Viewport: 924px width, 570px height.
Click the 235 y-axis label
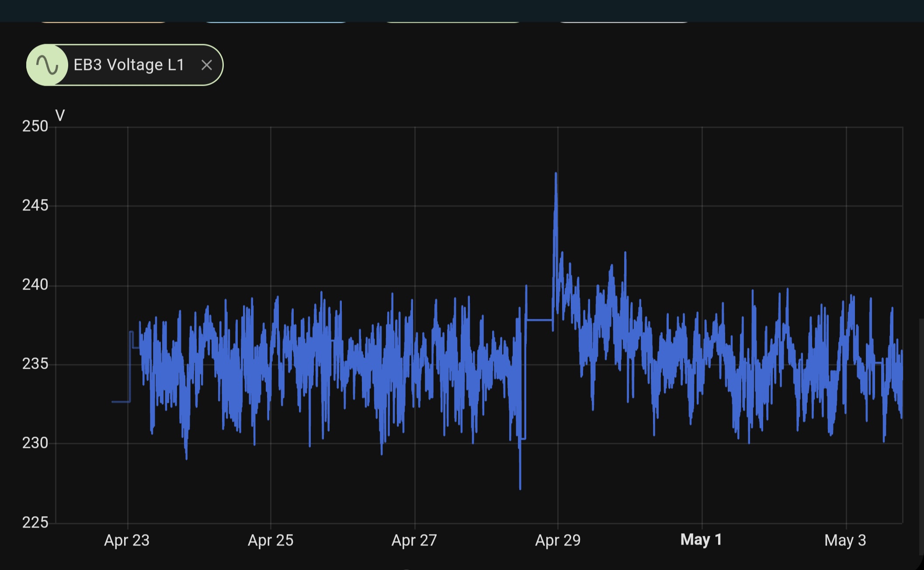35,364
